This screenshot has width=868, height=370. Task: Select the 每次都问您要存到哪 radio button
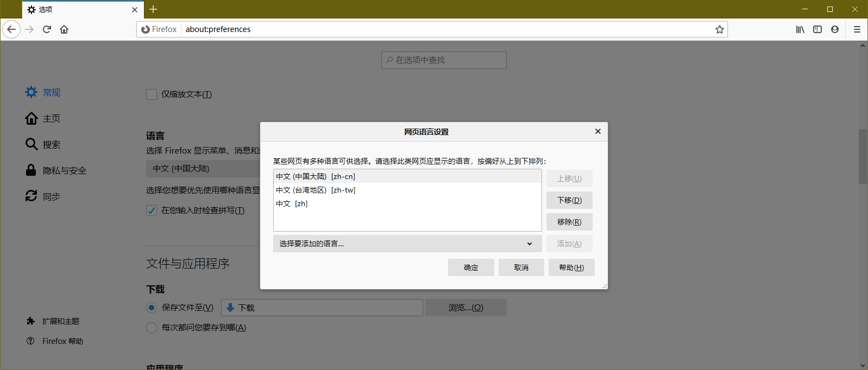[x=152, y=328]
